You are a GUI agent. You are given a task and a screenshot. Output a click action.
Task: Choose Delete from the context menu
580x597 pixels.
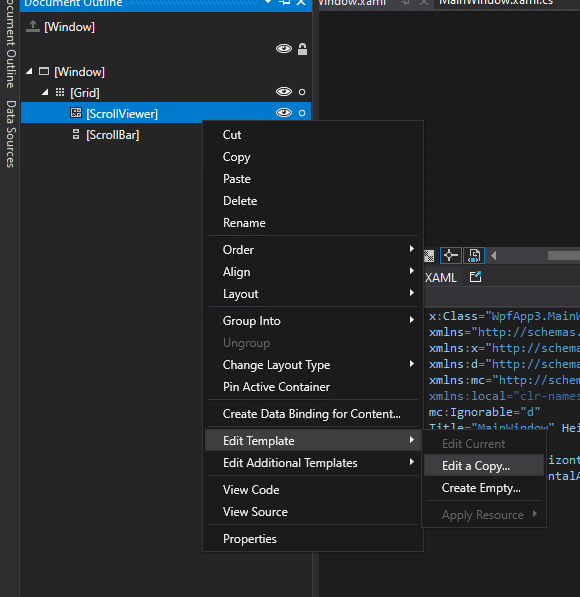point(313,201)
